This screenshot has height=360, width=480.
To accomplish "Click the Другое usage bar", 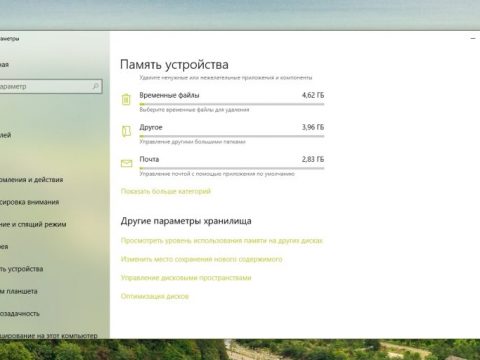I will tap(232, 136).
